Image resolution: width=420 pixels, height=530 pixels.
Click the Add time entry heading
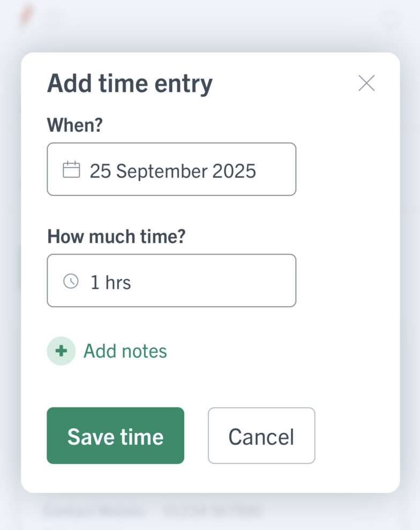click(130, 84)
